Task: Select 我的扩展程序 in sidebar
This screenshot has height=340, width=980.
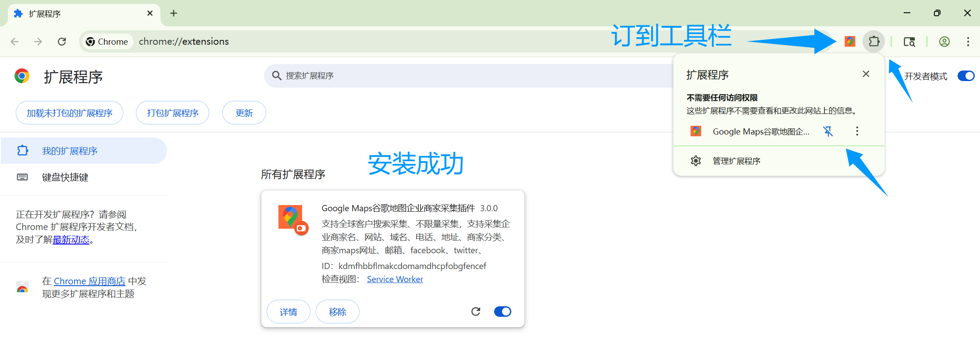Action: click(84, 151)
